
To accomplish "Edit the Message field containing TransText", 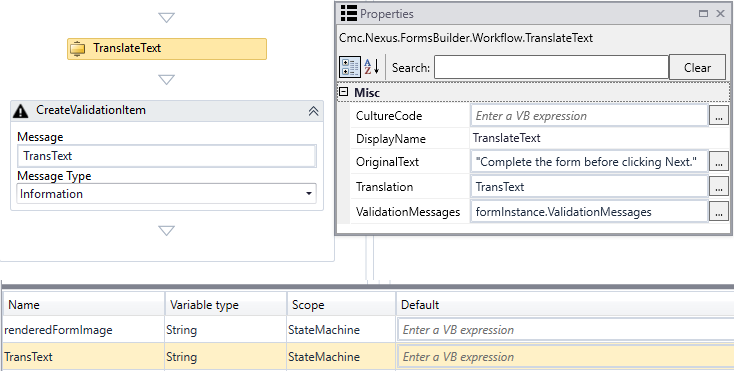I will click(167, 156).
